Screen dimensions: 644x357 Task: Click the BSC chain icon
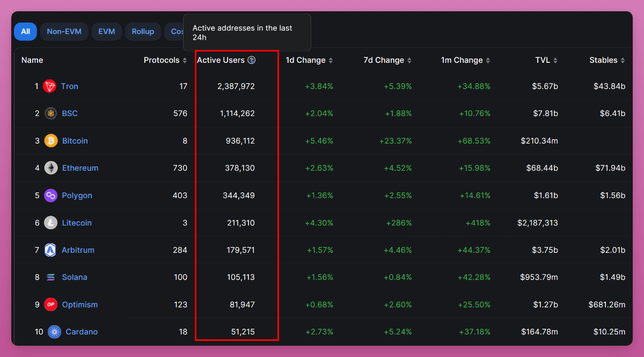[x=51, y=113]
